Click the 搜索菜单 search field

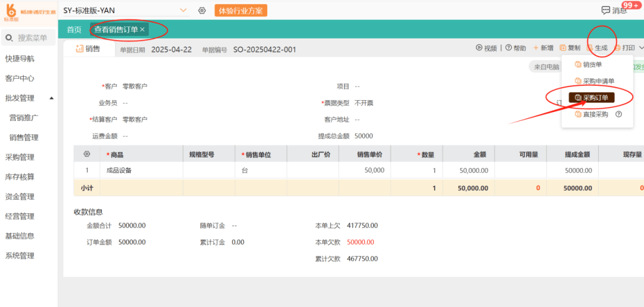pyautogui.click(x=32, y=38)
